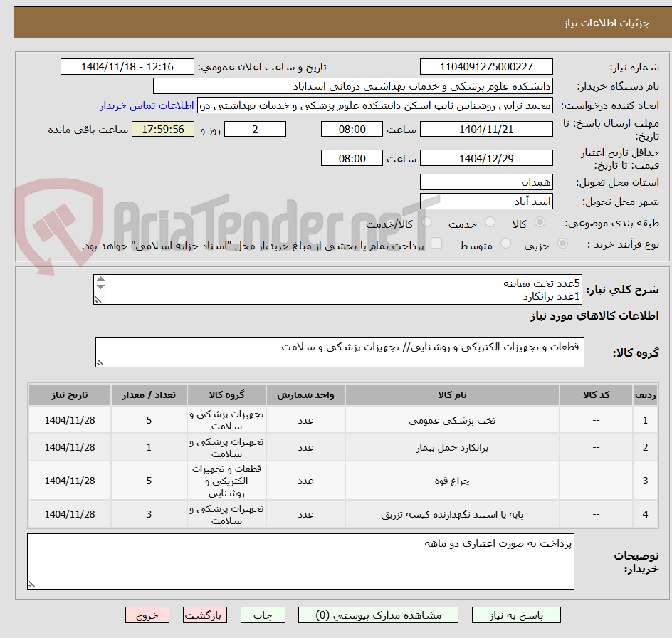The height and width of the screenshot is (638, 672).
Task: Click the price validity time field 08:00
Action: 352,158
